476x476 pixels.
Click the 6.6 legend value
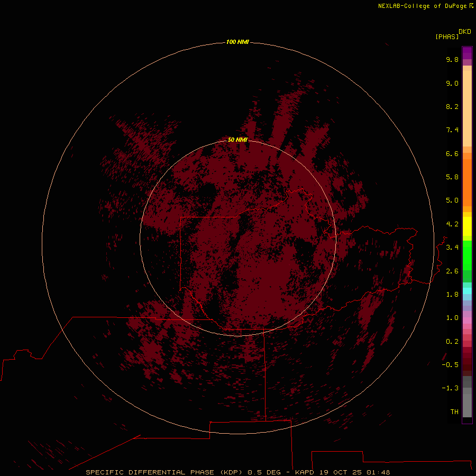[x=452, y=153]
